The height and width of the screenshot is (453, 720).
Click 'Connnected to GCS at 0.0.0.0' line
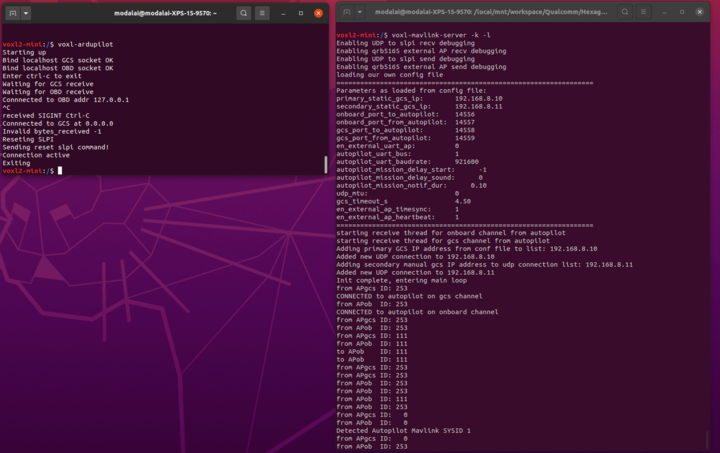tap(58, 123)
